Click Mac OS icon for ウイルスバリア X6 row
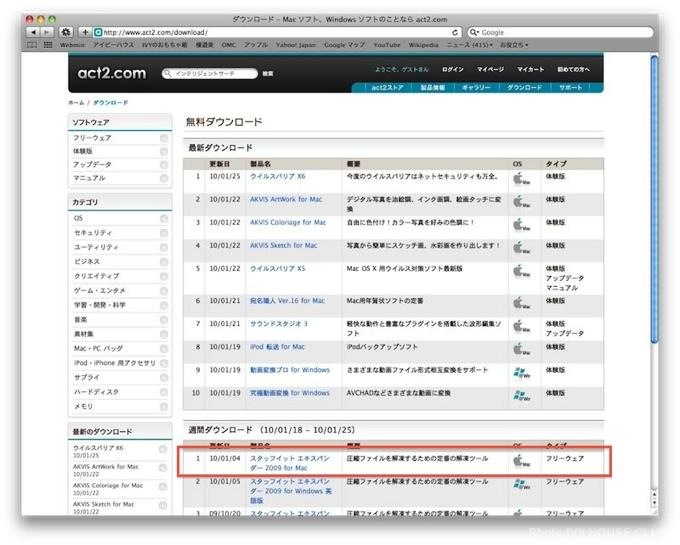 coord(520,177)
